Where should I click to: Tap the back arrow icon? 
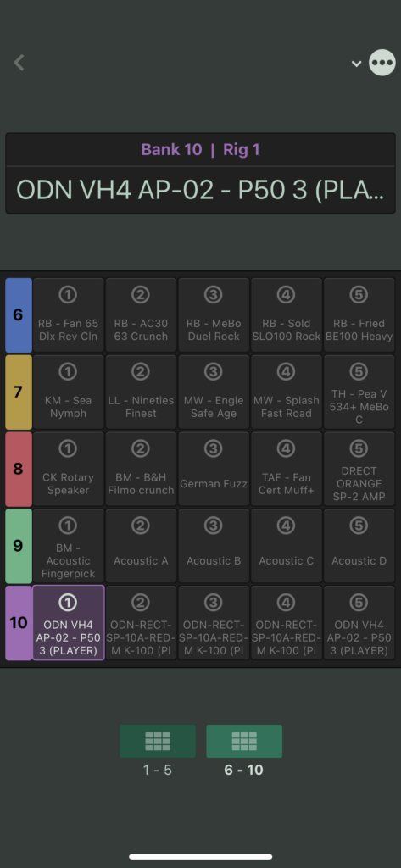[x=19, y=63]
